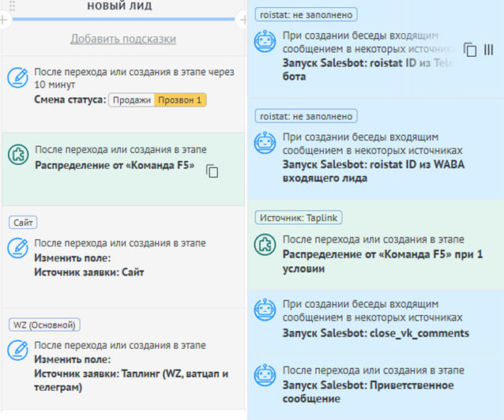The width and height of the screenshot is (504, 420).
Task: Click puzzle icon of Распределение от «Команда F5» without condition
Action: click(18, 155)
